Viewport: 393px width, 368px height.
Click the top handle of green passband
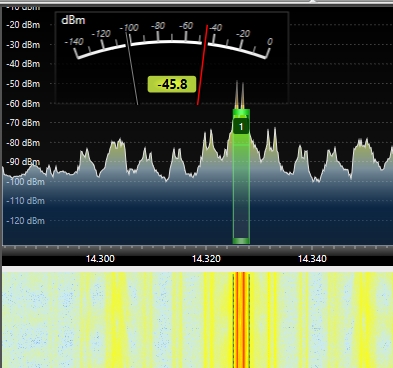[241, 112]
